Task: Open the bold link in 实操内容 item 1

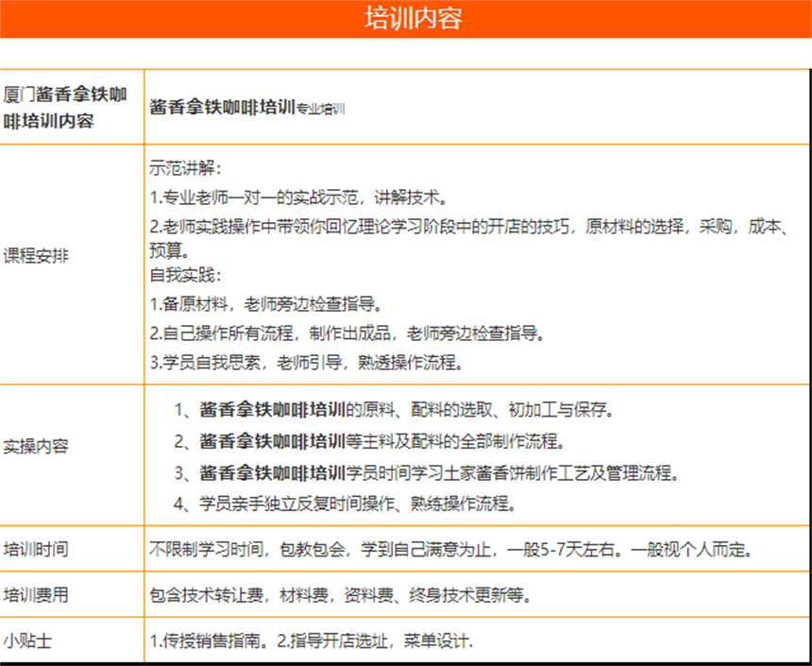Action: 272,410
